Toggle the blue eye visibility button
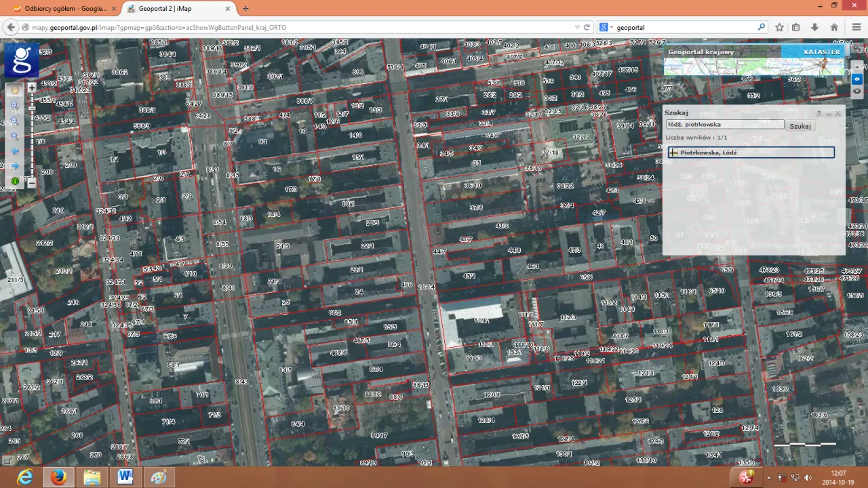The height and width of the screenshot is (488, 868). point(857,79)
